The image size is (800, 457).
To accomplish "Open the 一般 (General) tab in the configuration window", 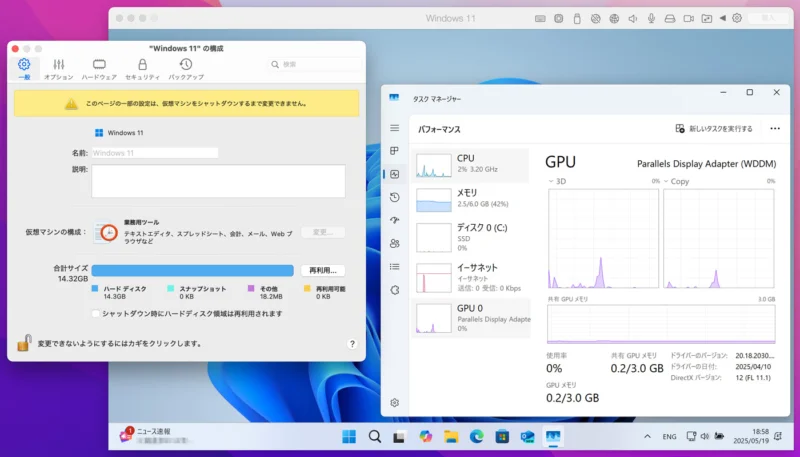I will [x=24, y=69].
